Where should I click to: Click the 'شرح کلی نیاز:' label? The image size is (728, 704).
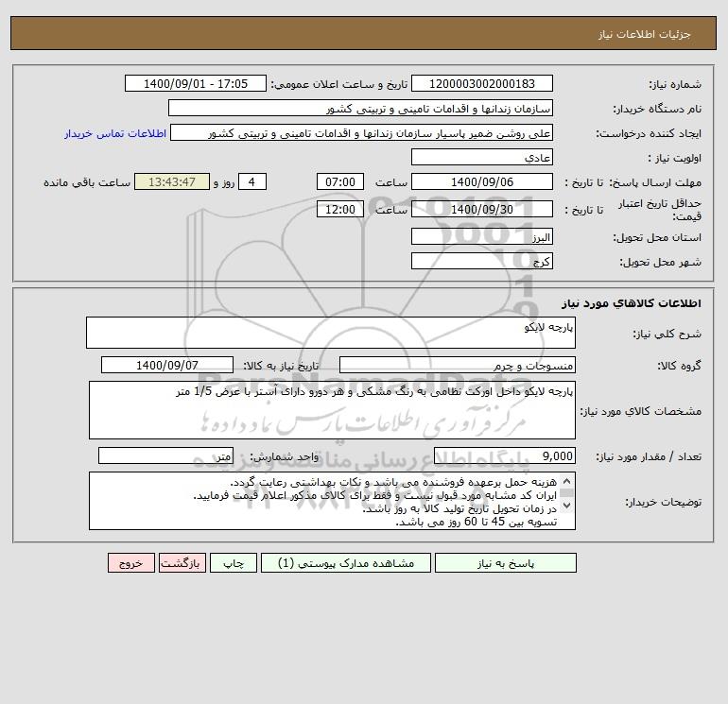tap(667, 334)
